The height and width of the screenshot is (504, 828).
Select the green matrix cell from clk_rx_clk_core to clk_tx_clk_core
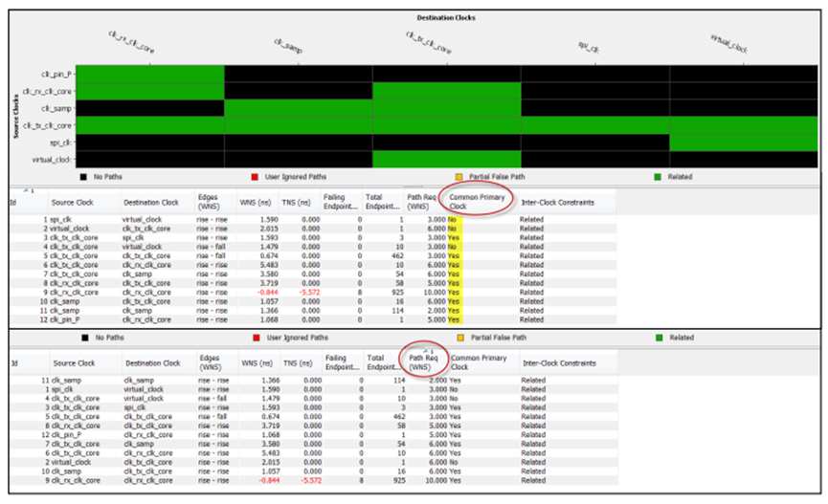click(447, 91)
